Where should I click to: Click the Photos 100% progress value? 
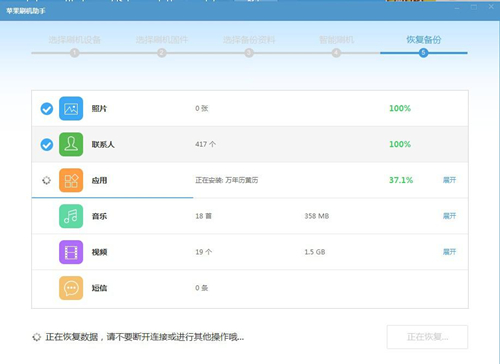click(400, 108)
